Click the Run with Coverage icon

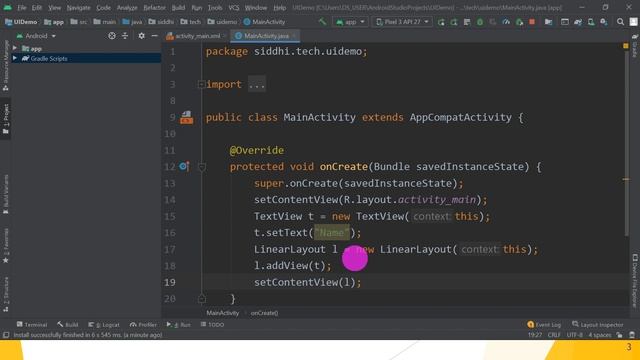493,22
